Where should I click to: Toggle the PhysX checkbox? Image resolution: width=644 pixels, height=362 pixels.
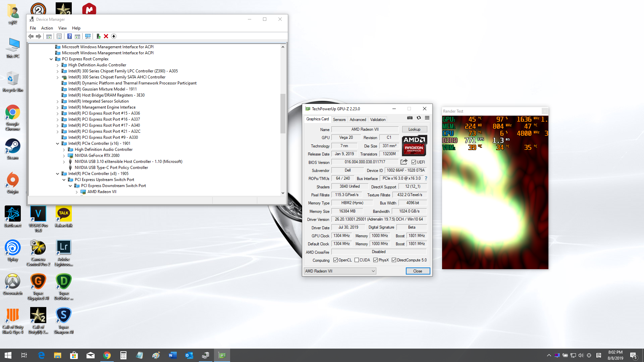pyautogui.click(x=375, y=260)
